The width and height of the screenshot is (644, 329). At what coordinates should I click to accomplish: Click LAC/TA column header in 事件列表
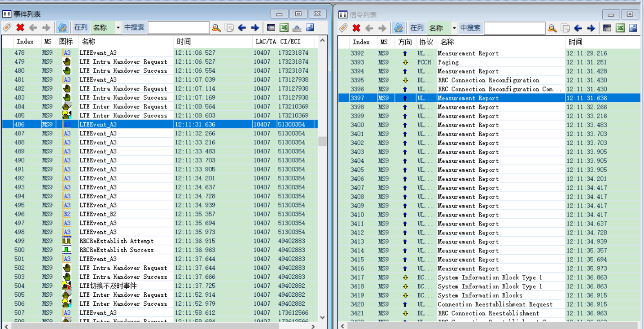(x=265, y=42)
